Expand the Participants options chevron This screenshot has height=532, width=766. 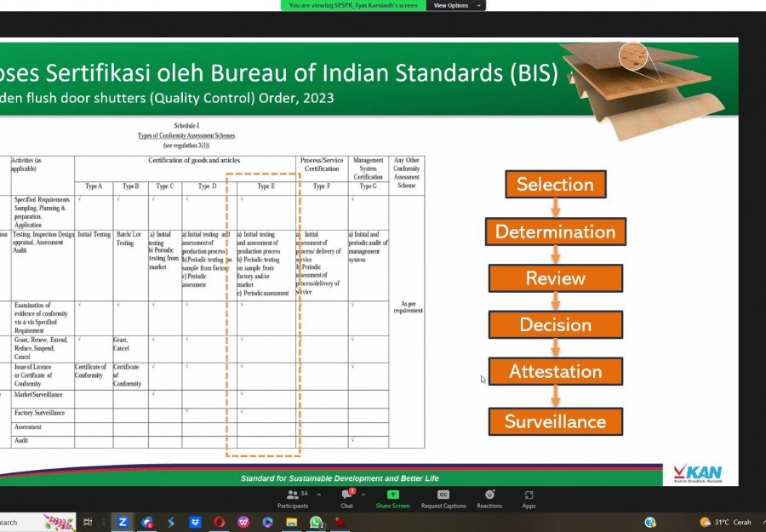318,495
